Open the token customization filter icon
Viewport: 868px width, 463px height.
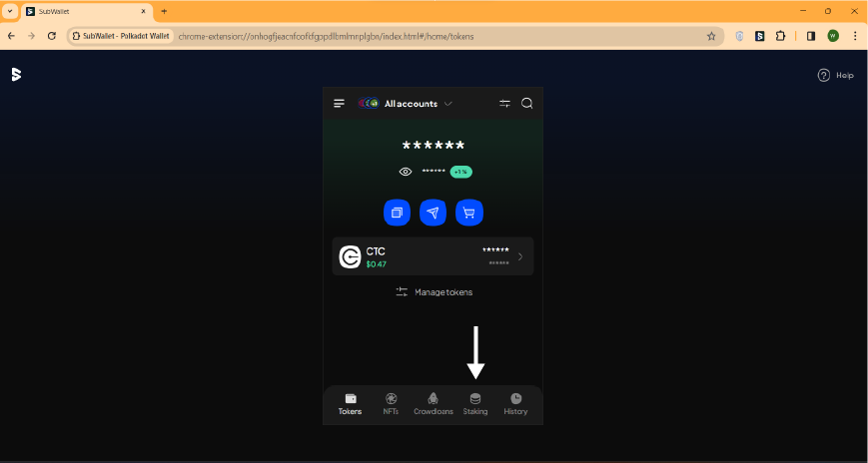(504, 104)
